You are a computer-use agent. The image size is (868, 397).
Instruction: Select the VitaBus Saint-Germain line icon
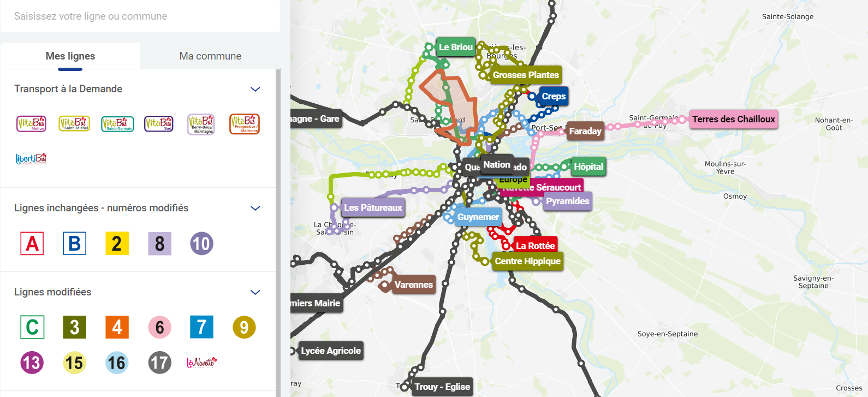click(117, 124)
